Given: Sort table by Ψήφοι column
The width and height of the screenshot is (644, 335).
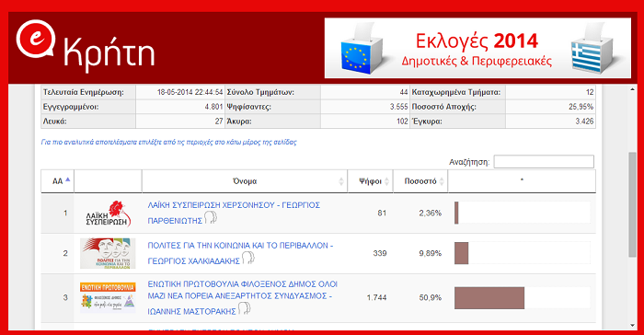Looking at the screenshot, I should (371, 181).
